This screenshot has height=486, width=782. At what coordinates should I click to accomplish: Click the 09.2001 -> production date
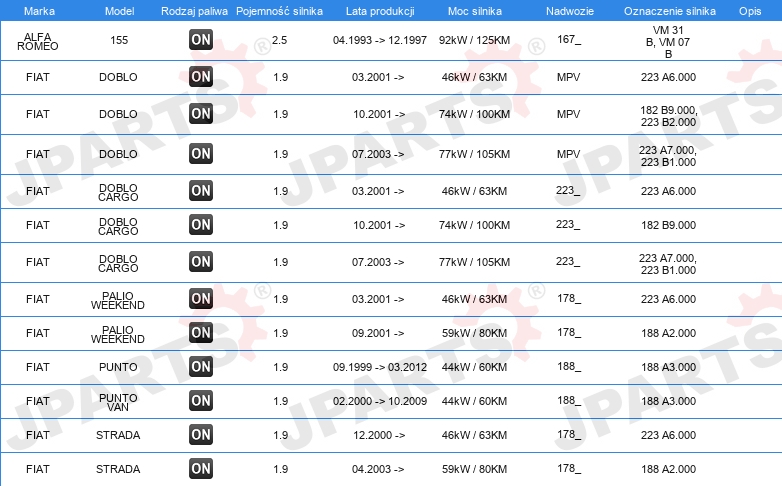pyautogui.click(x=378, y=333)
